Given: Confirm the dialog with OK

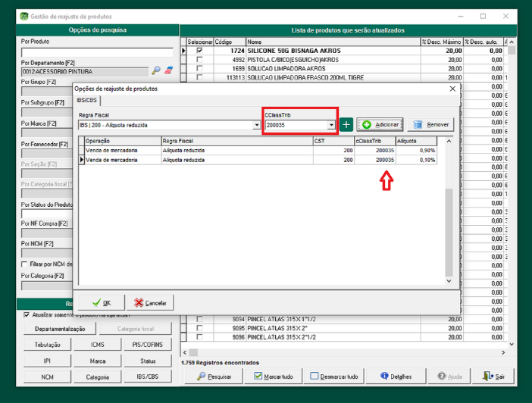Looking at the screenshot, I should click(x=101, y=302).
